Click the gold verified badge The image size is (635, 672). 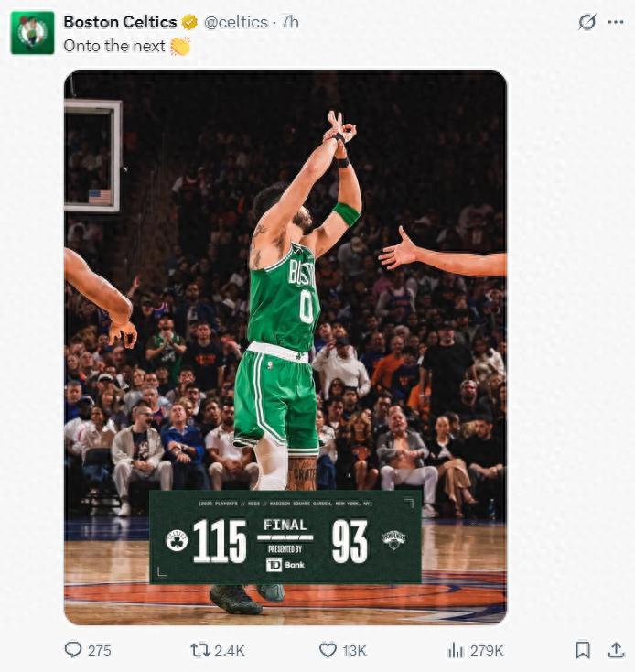(189, 22)
